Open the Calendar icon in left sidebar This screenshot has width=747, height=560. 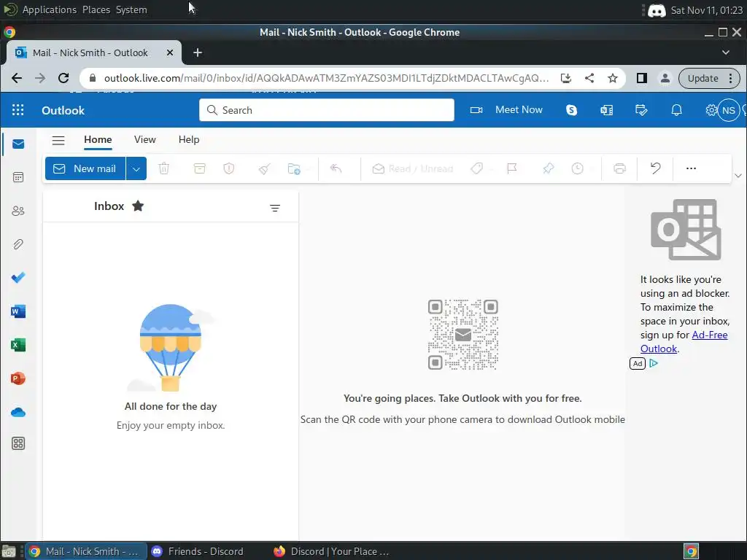click(18, 178)
